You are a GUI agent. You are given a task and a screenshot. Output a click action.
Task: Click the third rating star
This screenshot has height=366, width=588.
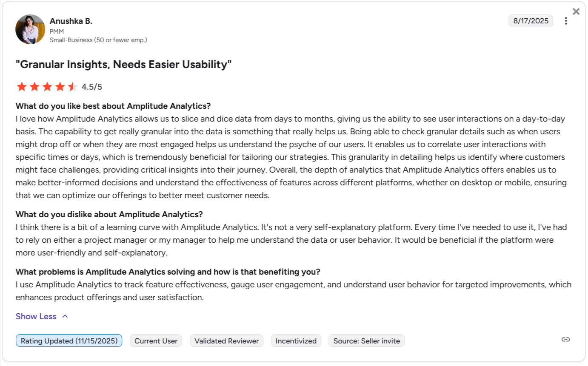tap(47, 87)
